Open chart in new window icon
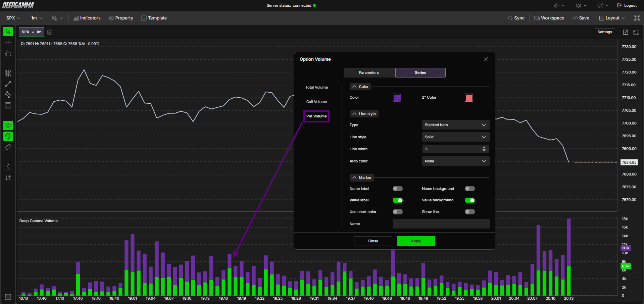Screen dimensions: 644x304 click(626, 32)
